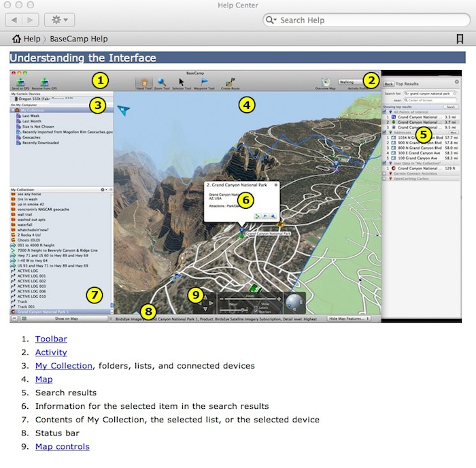Screen dimensions: 476x468
Task: Open the Hide Map Features dropdown
Action: pyautogui.click(x=349, y=318)
